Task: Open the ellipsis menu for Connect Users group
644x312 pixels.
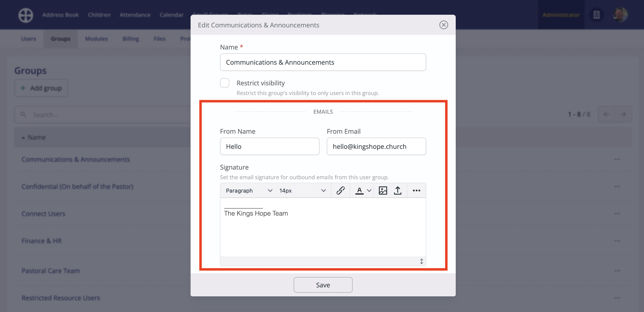Action: pyautogui.click(x=617, y=214)
